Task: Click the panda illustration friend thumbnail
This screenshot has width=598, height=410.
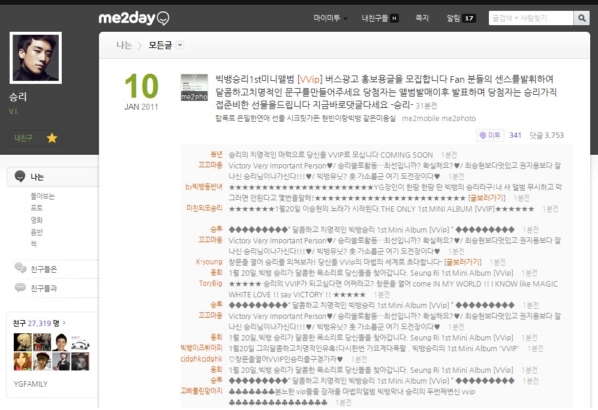Action: [80, 342]
